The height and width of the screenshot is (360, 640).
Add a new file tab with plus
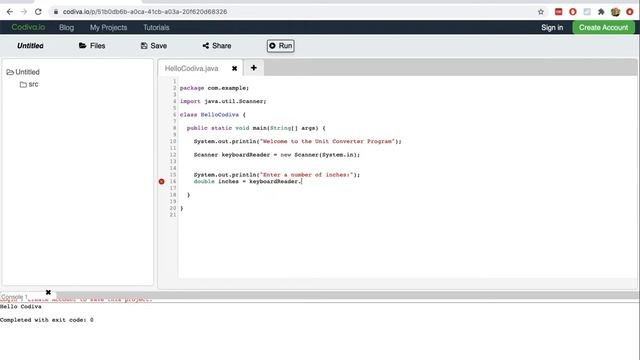253,68
